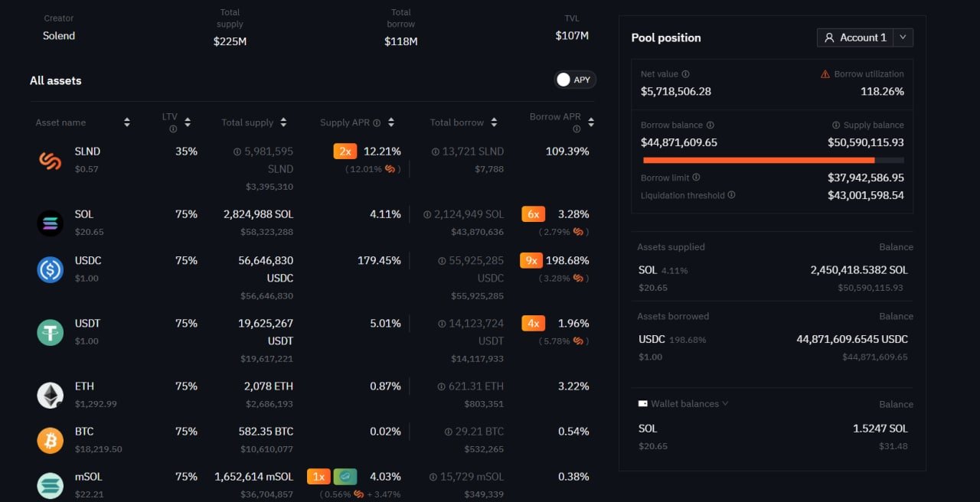Click the $225M total supply value
Screen dimensions: 980x502
pos(230,41)
